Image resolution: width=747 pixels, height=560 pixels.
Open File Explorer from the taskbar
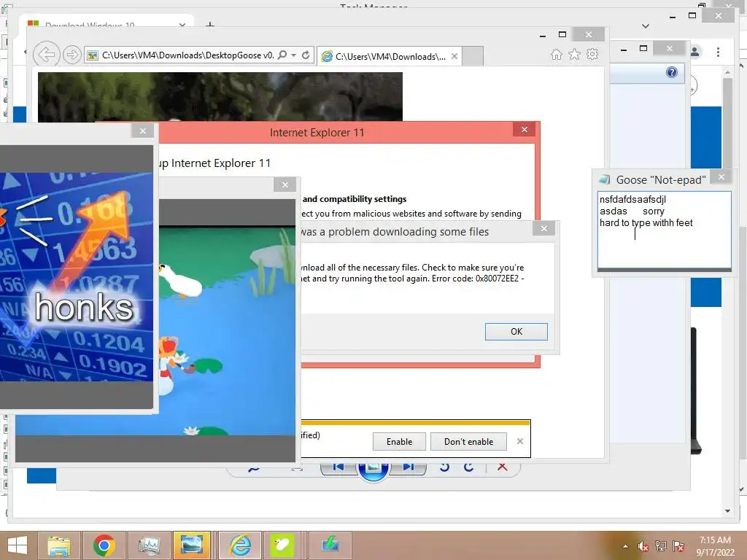pos(59,545)
